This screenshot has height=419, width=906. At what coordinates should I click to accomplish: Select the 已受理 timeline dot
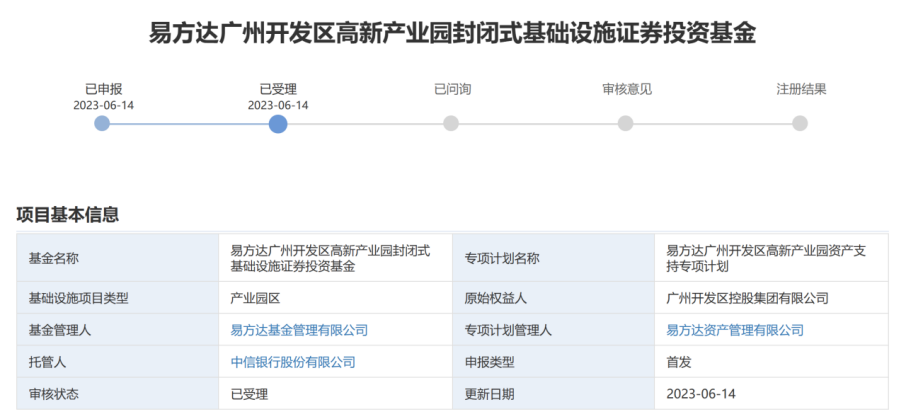[x=278, y=123]
